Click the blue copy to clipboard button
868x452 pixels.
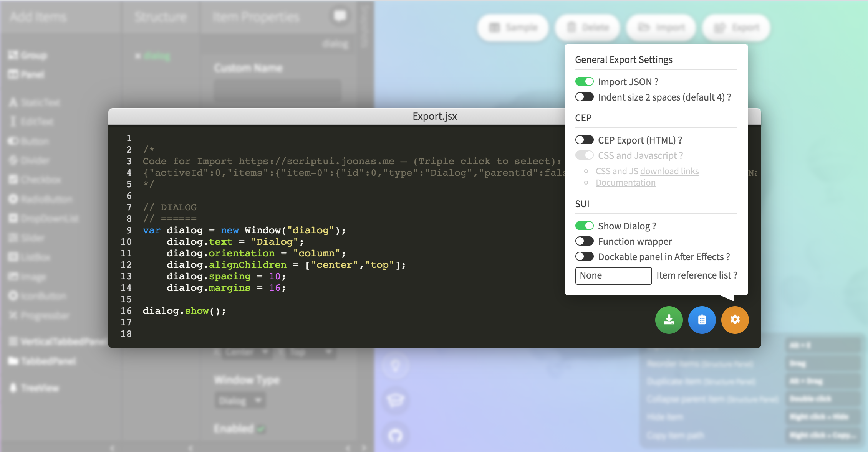click(x=702, y=320)
